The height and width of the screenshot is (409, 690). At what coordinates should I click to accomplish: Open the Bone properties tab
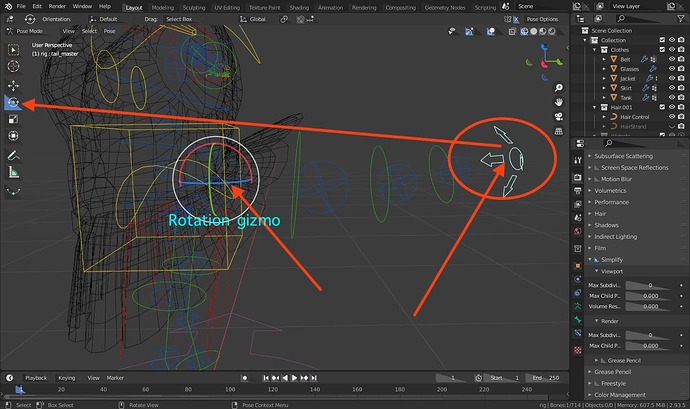[578, 320]
